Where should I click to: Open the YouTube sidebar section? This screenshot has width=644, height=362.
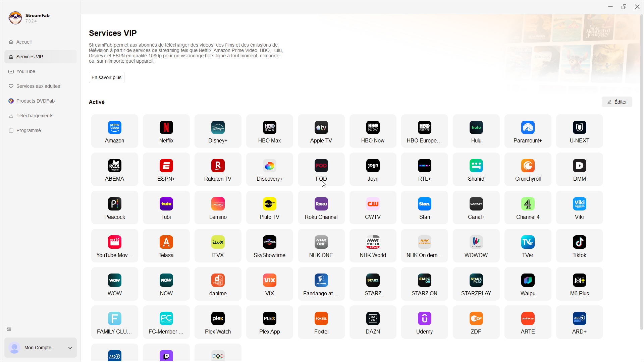point(41,71)
